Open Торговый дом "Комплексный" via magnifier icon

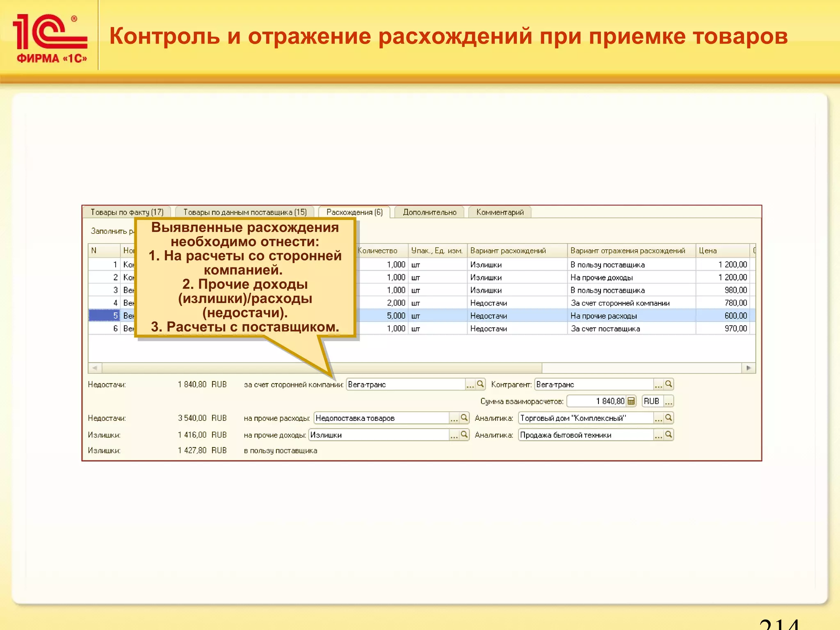point(669,418)
